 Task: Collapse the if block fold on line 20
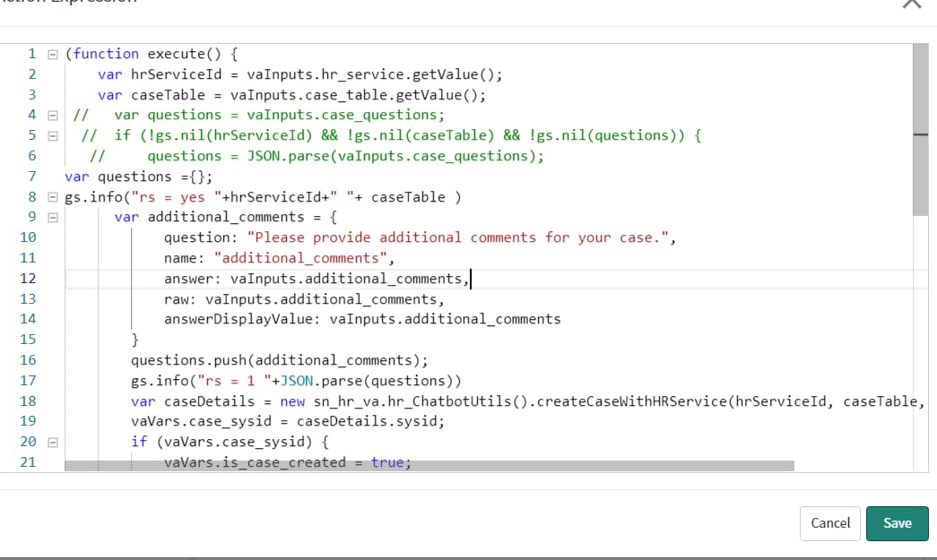(53, 443)
